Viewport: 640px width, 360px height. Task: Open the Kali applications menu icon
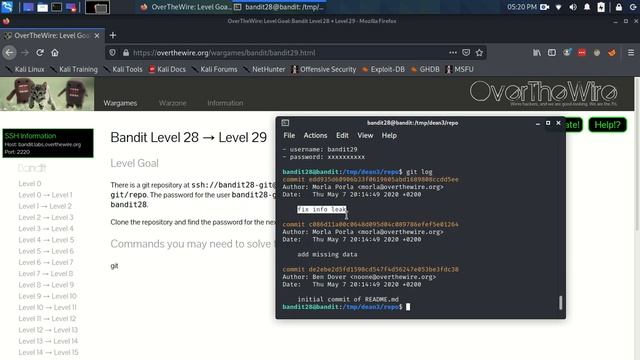point(7,7)
